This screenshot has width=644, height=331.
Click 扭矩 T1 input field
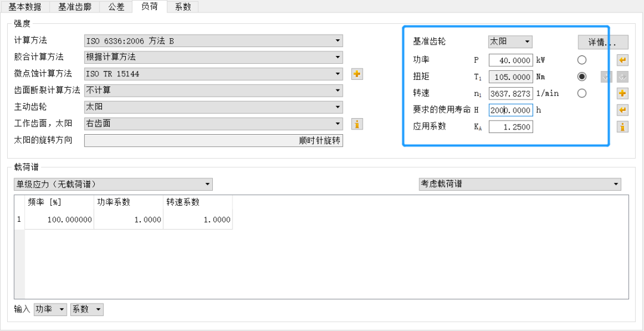tap(510, 77)
